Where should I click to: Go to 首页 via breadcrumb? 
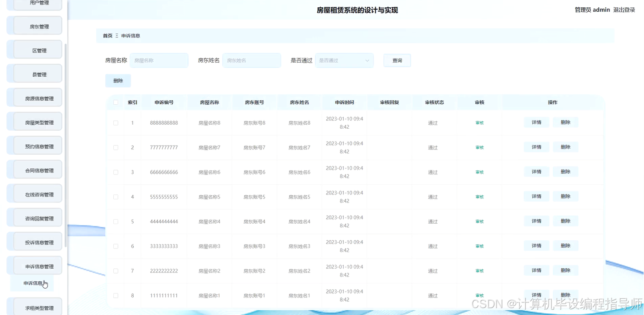[108, 36]
